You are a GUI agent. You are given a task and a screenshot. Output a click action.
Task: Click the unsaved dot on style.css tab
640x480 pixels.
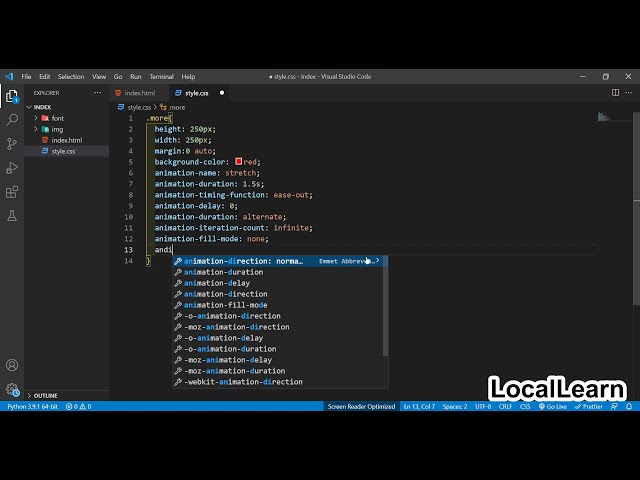coord(222,93)
